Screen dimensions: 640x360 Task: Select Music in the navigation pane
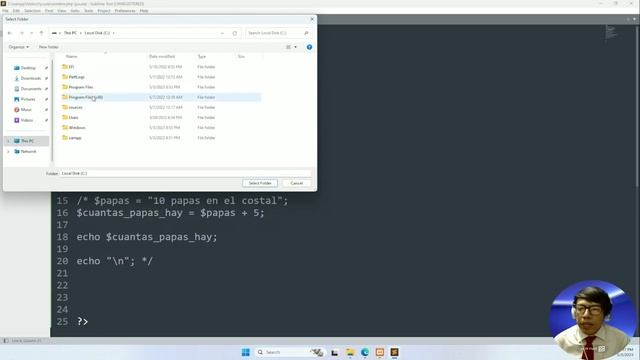(26, 110)
